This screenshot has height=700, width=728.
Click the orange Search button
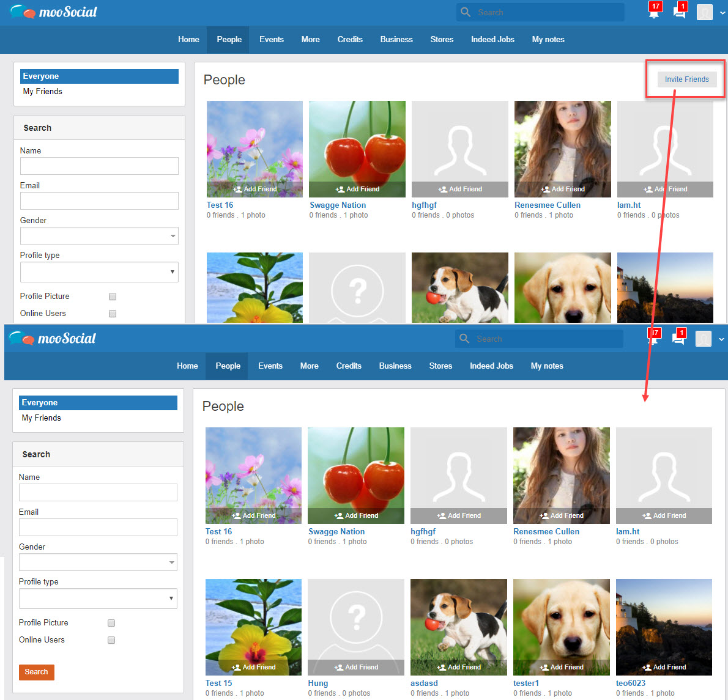[x=36, y=672]
